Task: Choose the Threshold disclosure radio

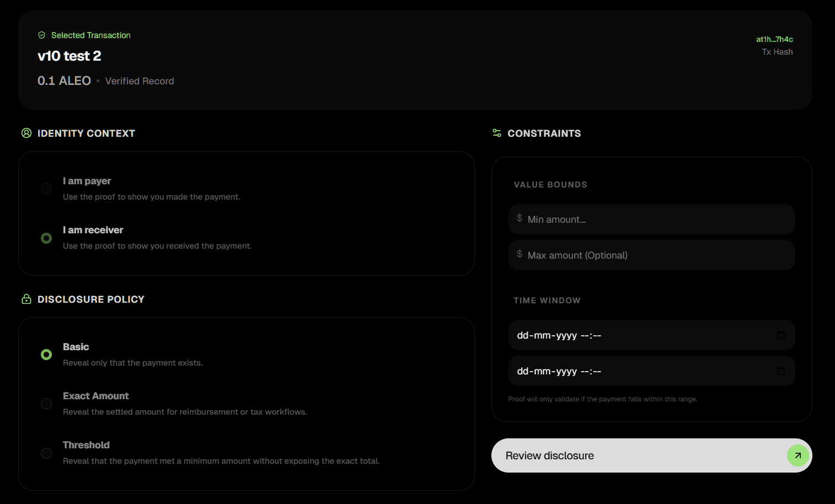Action: (x=46, y=453)
